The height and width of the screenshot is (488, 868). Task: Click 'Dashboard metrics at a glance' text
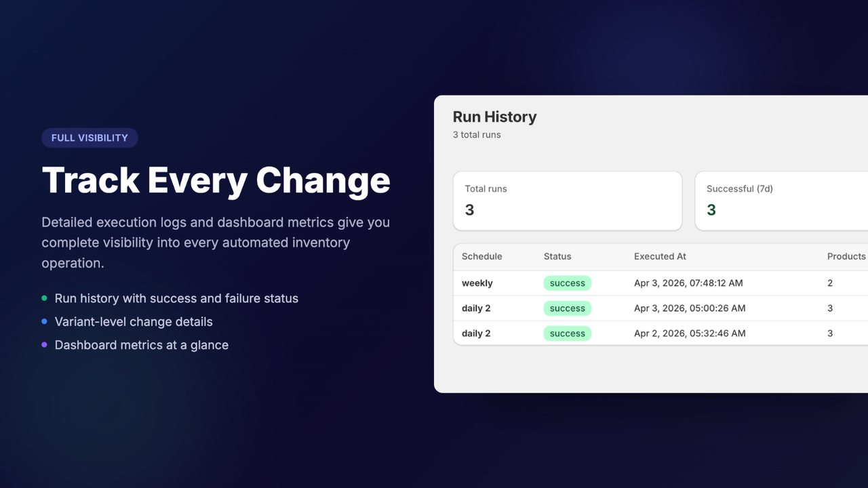pos(142,345)
